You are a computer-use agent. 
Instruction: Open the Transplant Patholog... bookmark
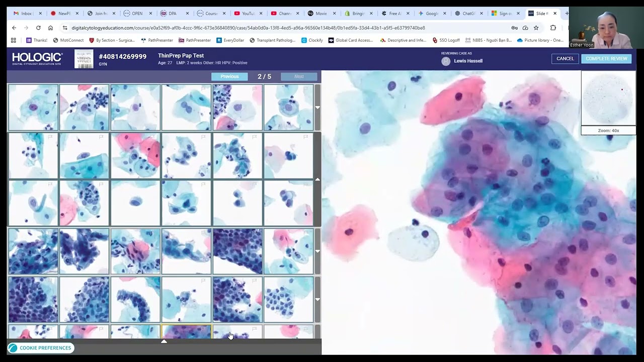[x=272, y=40]
